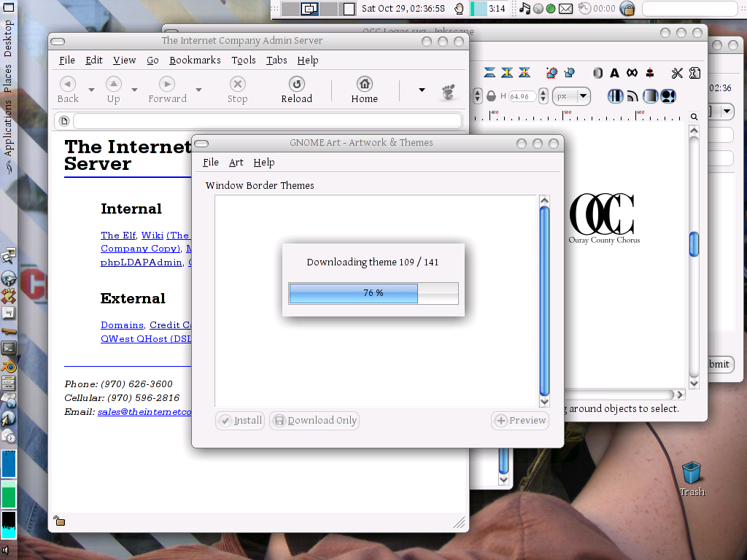Image resolution: width=747 pixels, height=560 pixels.
Task: Click the Reload button in browser toolbar
Action: tap(296, 90)
